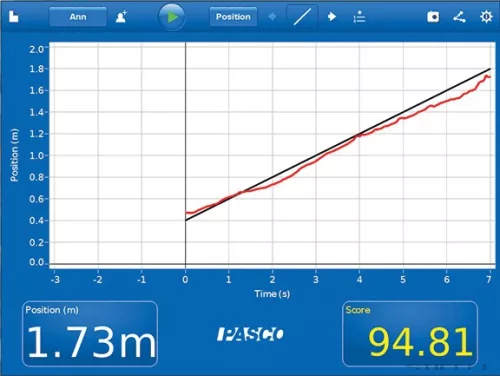This screenshot has width=500, height=376.
Task: Open the Position measurement selector
Action: click(x=233, y=17)
